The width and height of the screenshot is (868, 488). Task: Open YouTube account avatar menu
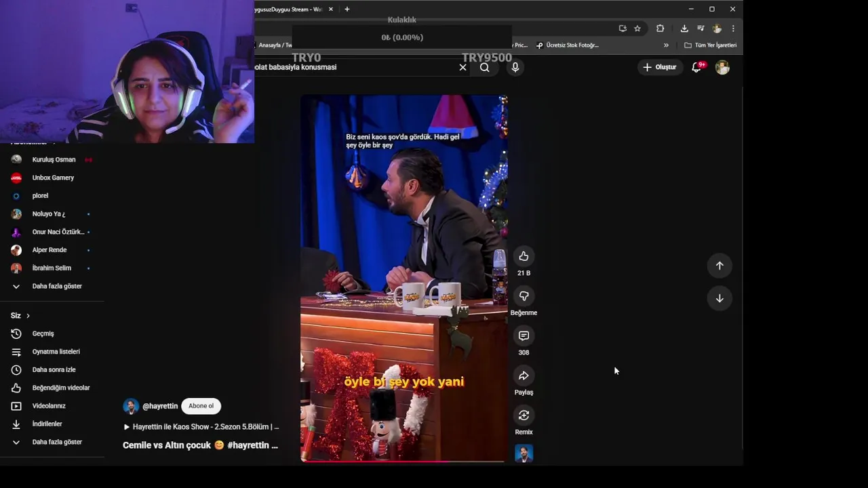pyautogui.click(x=722, y=67)
